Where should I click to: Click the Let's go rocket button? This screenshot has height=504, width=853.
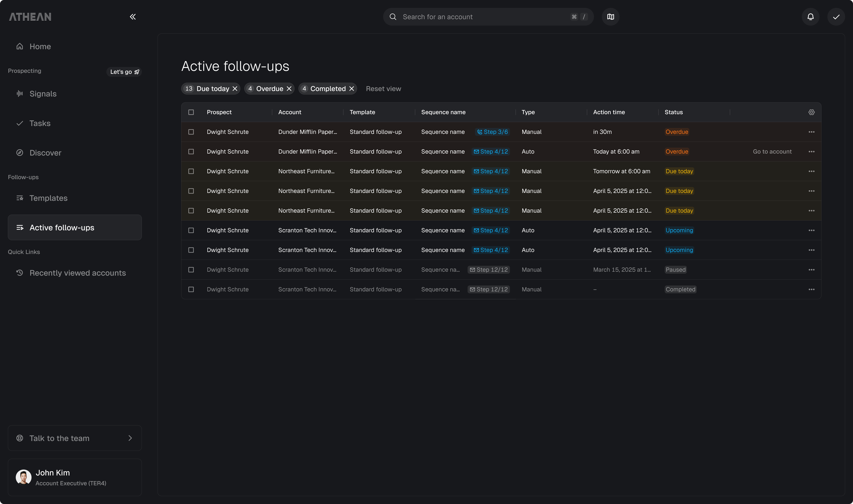point(124,72)
